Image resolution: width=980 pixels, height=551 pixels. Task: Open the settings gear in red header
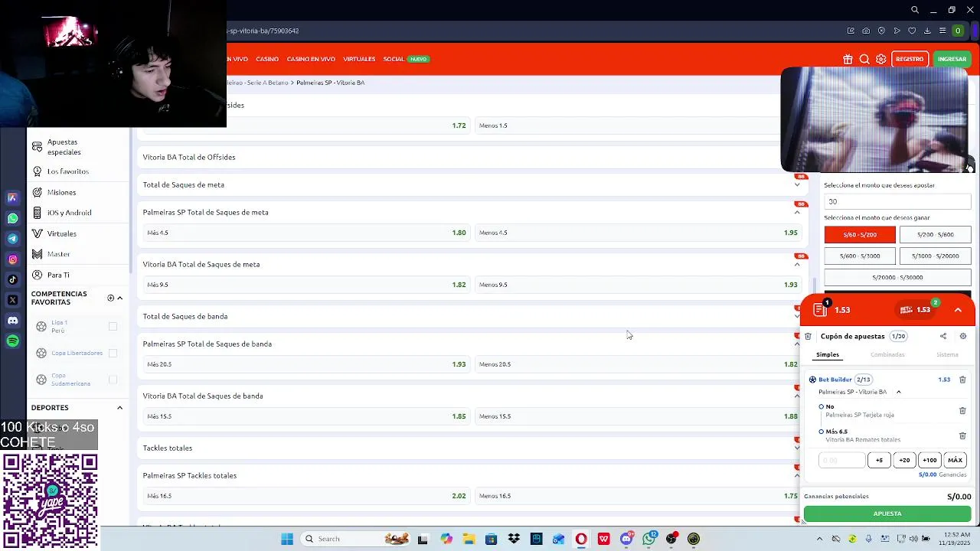pyautogui.click(x=881, y=59)
